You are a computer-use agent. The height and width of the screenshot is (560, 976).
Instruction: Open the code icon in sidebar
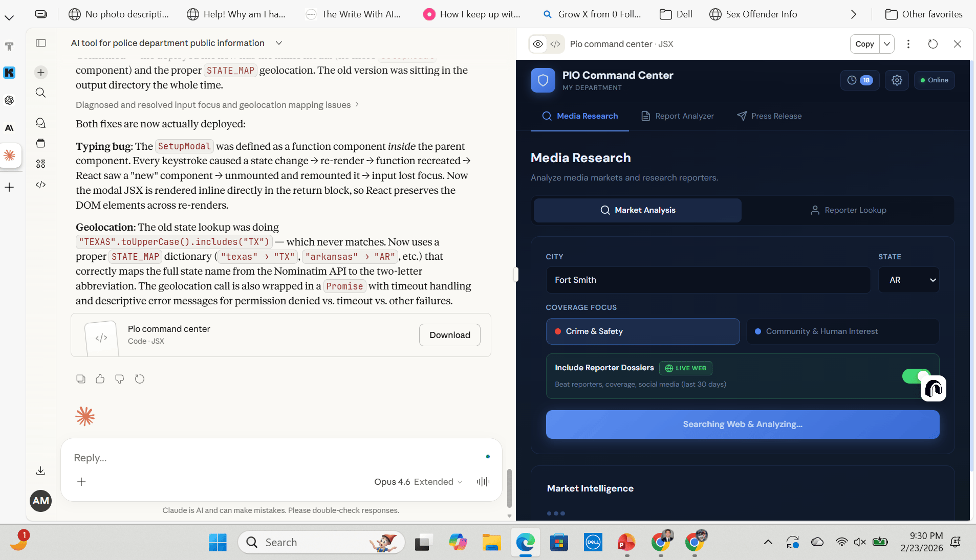point(41,185)
